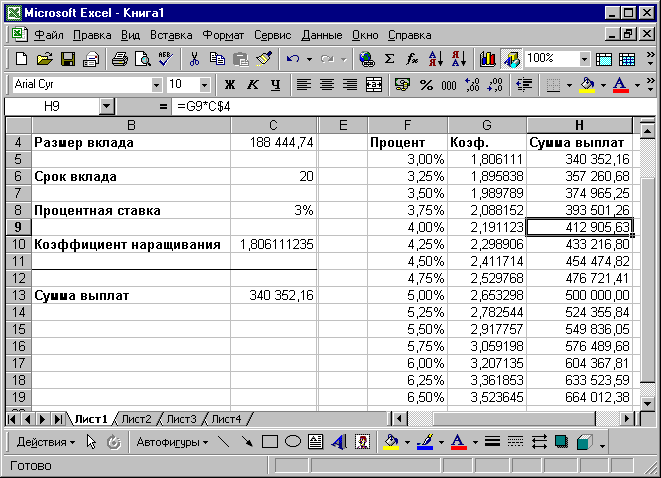Open the Действия drawing menu
The height and width of the screenshot is (478, 661).
tap(46, 442)
